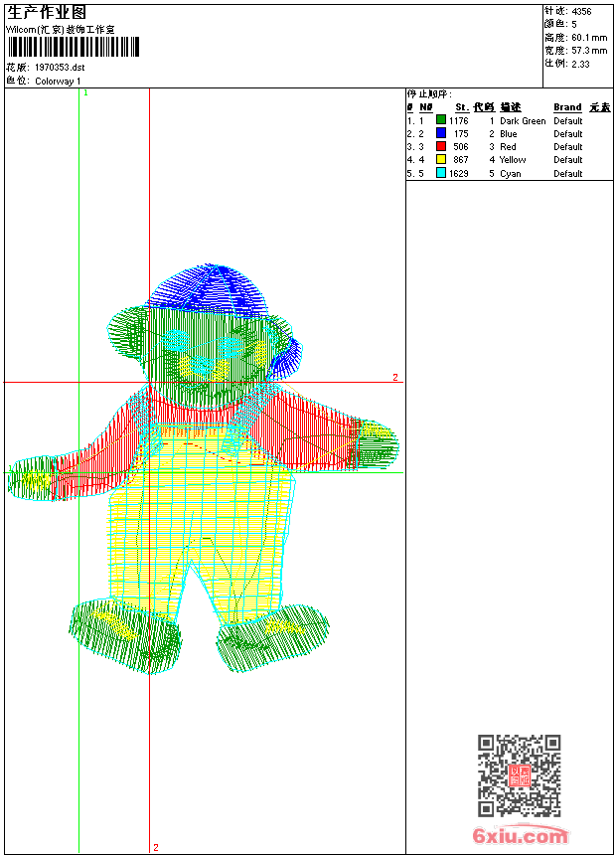Image resolution: width=616 pixels, height=855 pixels.
Task: Click 'Default' brand in Yellow row
Action: [568, 160]
